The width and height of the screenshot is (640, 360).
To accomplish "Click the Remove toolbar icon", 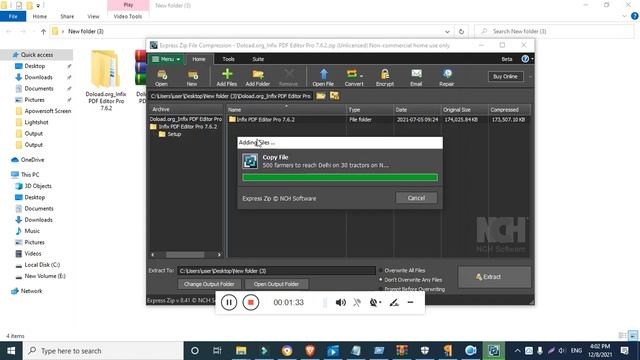I will (289, 77).
